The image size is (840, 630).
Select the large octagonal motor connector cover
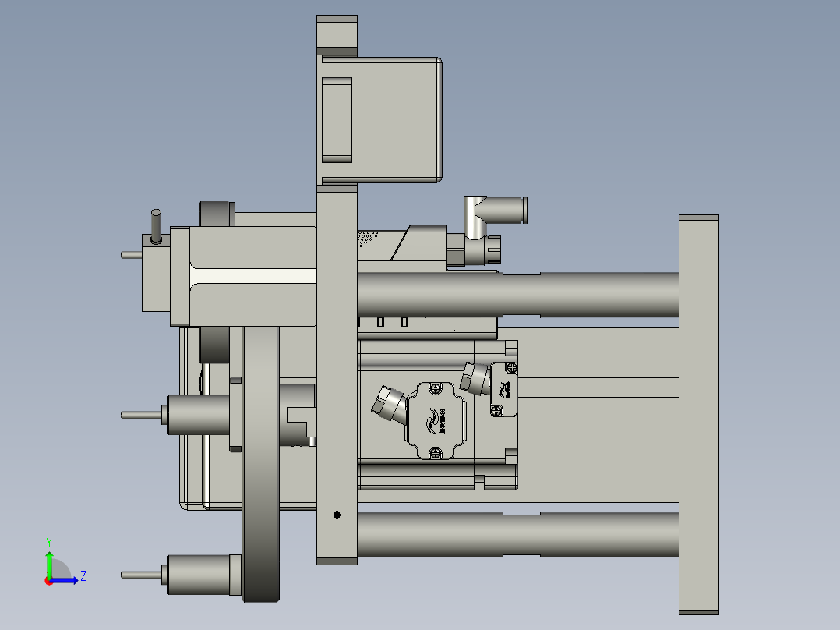click(x=435, y=420)
